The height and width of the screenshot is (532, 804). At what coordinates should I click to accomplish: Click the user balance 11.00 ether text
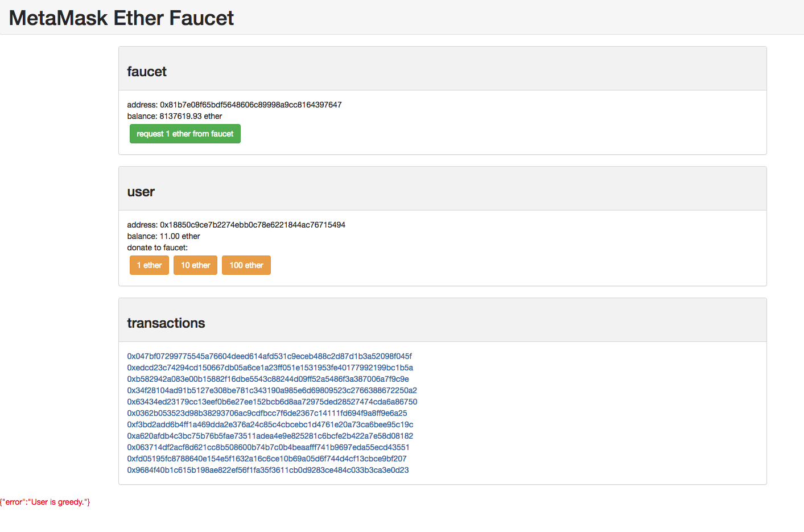point(163,236)
